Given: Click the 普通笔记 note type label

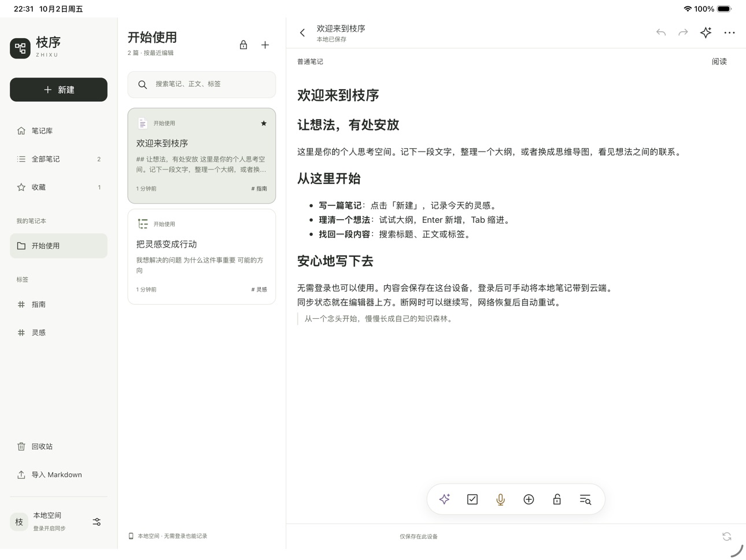Looking at the screenshot, I should pyautogui.click(x=310, y=61).
